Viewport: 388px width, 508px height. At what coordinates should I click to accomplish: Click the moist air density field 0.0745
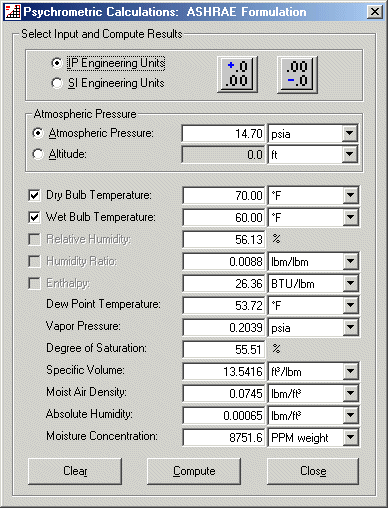[224, 393]
